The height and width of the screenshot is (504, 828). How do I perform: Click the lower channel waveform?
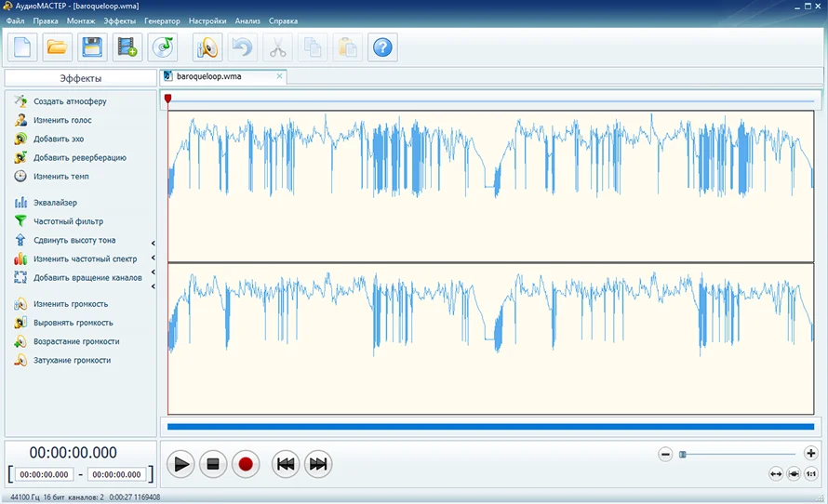coord(490,338)
